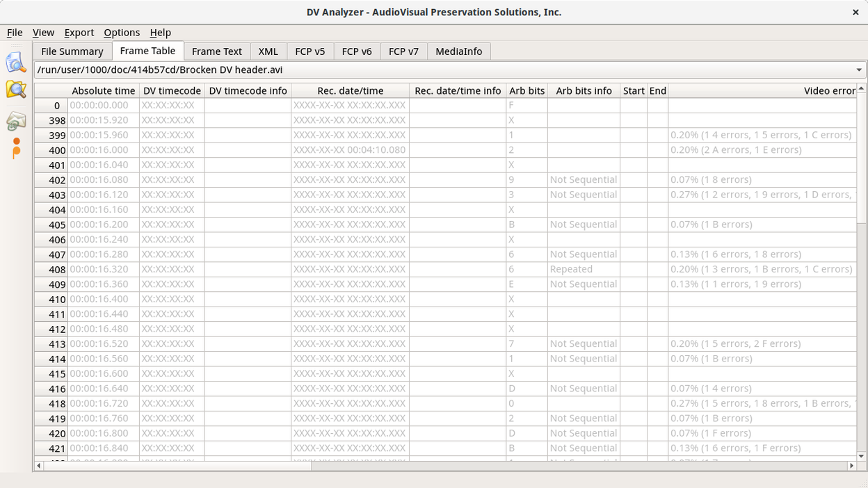868x488 pixels.
Task: Expand the file path dropdown
Action: point(859,70)
